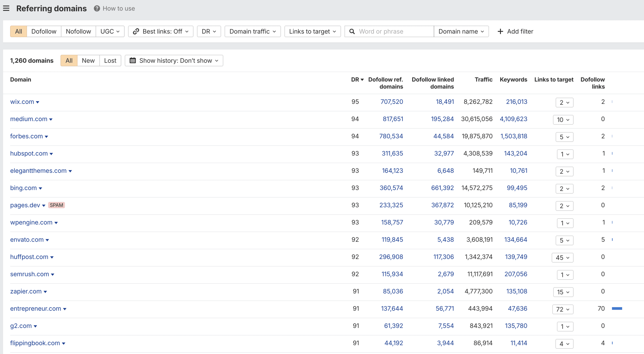Open the UGC filter menu
Image resolution: width=644 pixels, height=354 pixels.
(x=110, y=31)
